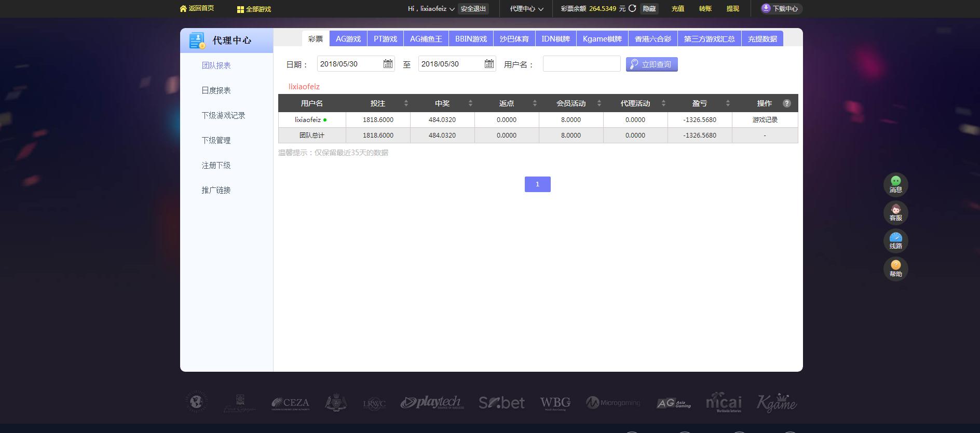Image resolution: width=980 pixels, height=433 pixels.
Task: Click the 下载中心 download icon button
Action: (781, 8)
